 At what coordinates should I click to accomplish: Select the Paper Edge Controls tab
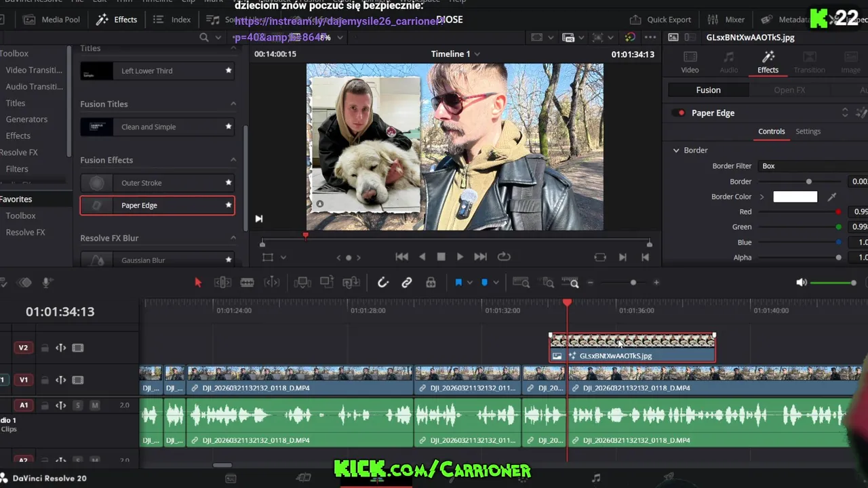[771, 131]
